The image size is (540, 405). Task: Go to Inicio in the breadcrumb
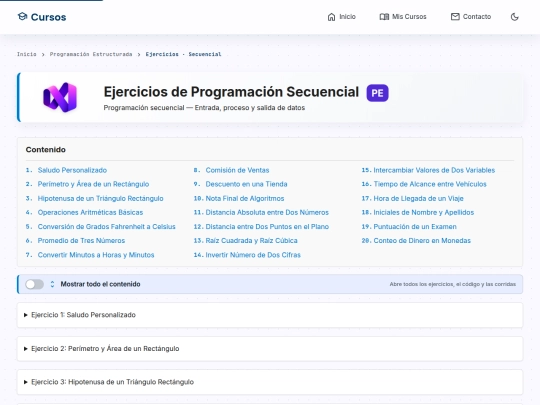pyautogui.click(x=27, y=54)
